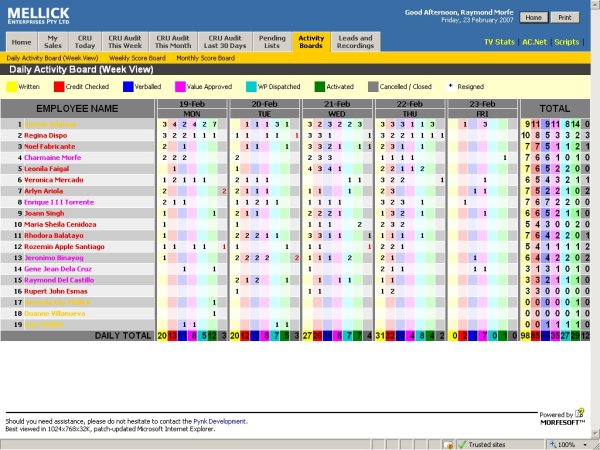Click the Powered by Morfesoft logo icon
600x450 pixels.
[x=580, y=412]
